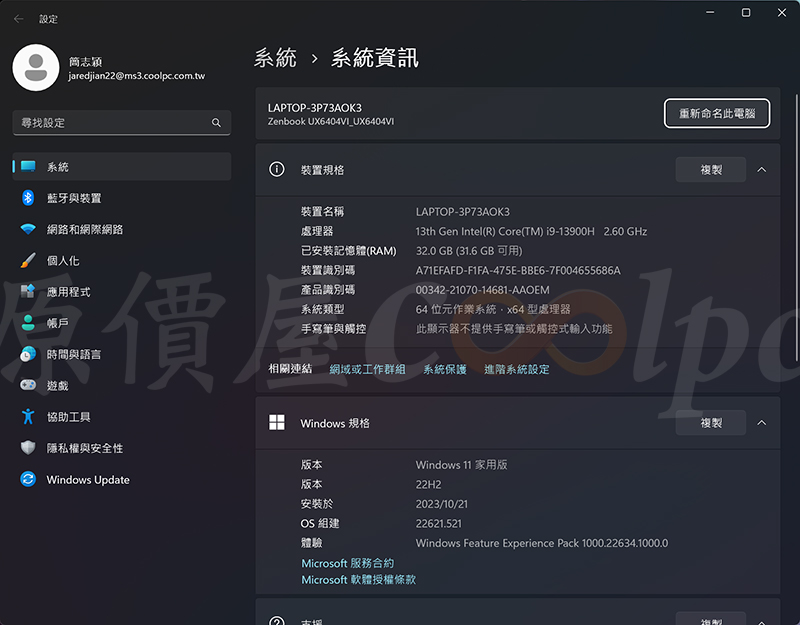Click the accessibility figure icon for 協助工具
This screenshot has height=625, width=800.
(x=28, y=417)
